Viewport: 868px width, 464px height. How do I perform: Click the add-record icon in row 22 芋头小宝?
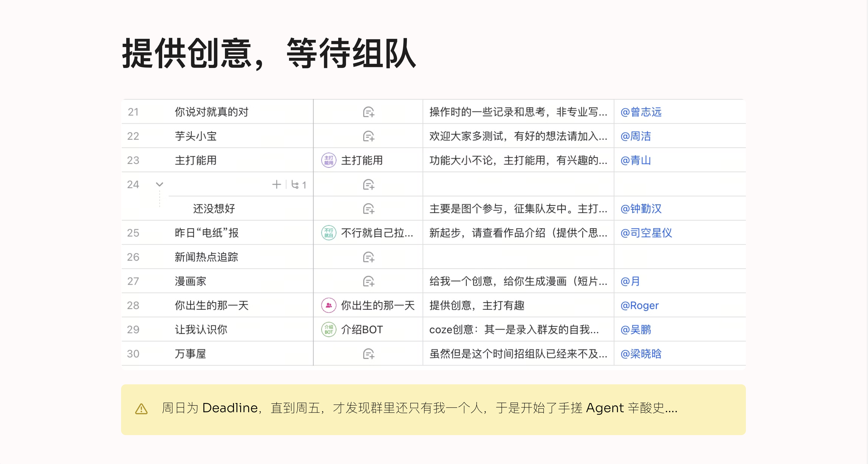tap(368, 136)
